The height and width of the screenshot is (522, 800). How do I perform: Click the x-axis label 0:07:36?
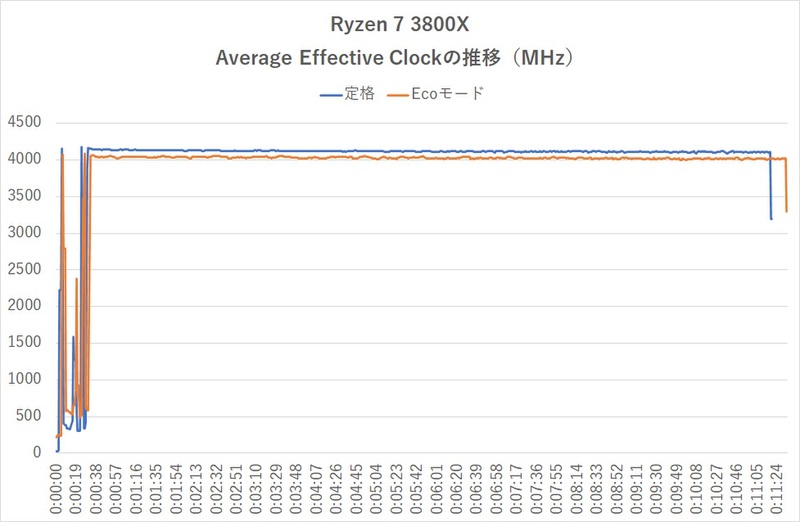(537, 489)
